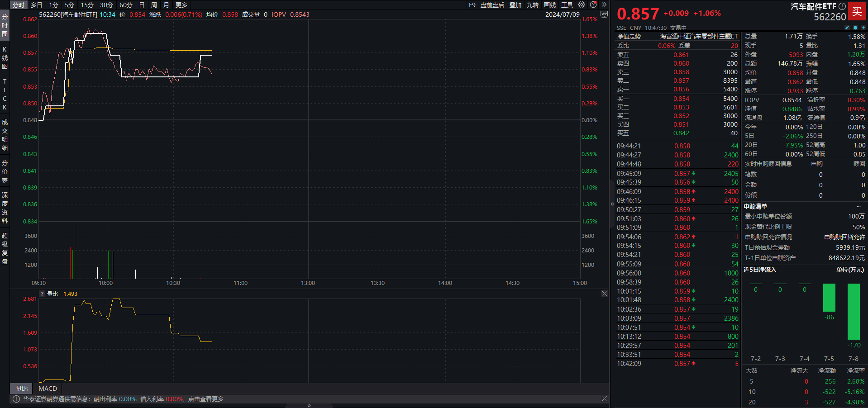Click the info icon next to 汽车配件ETF
The image size is (868, 408).
point(842,6)
